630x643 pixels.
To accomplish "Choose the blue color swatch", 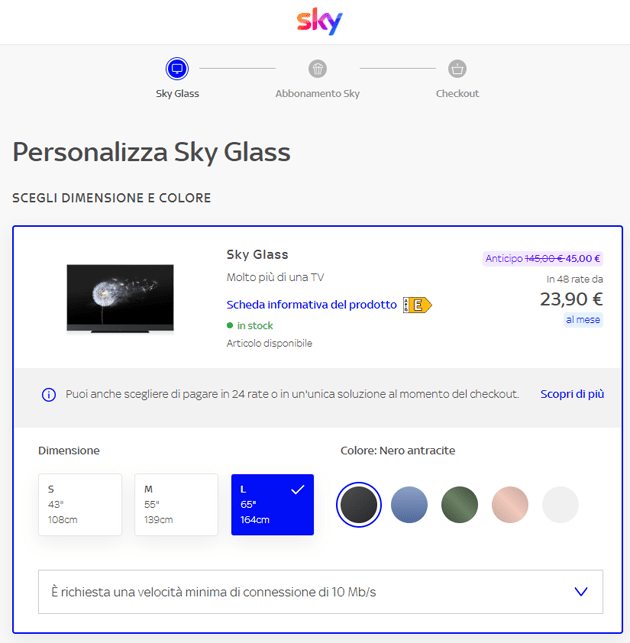I will [x=409, y=505].
